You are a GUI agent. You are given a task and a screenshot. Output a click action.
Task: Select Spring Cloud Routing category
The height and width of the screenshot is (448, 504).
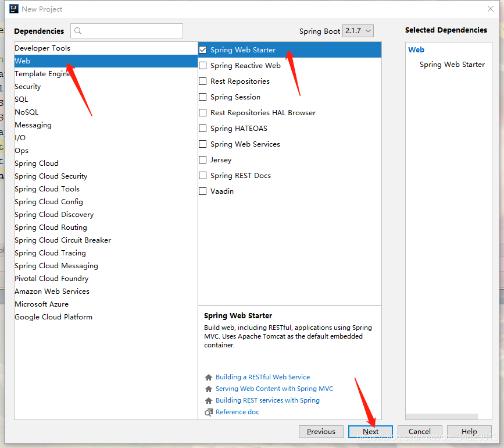(106, 227)
